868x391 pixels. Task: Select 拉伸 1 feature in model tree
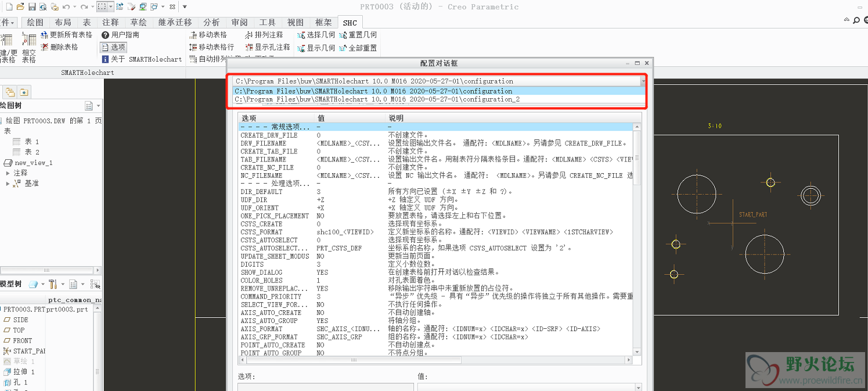point(20,372)
